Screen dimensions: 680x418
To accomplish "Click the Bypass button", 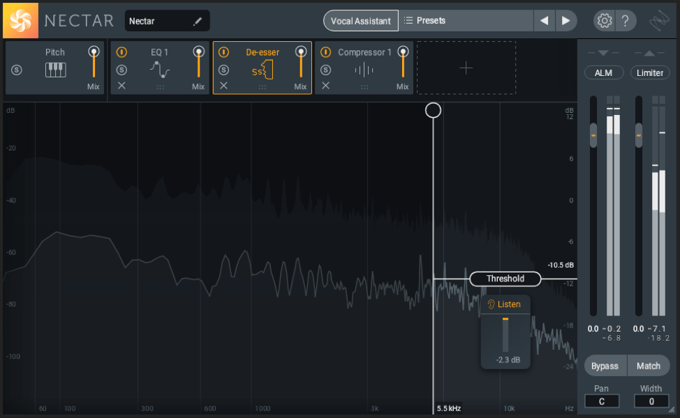I will coord(605,366).
